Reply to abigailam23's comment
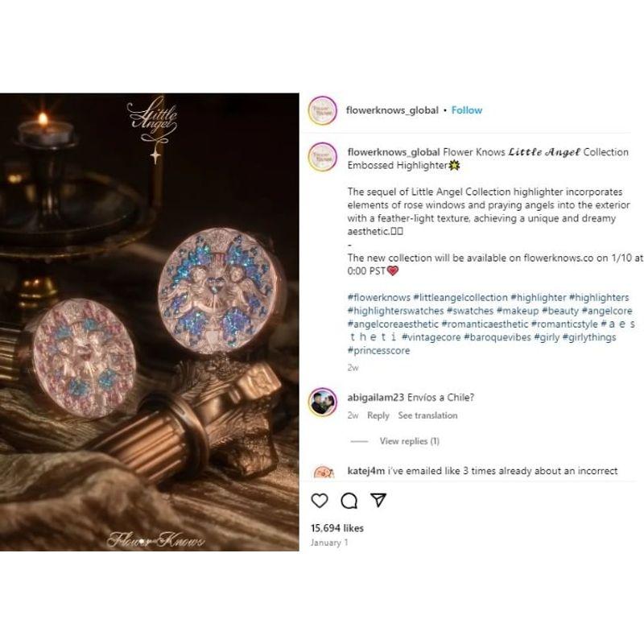The width and height of the screenshot is (644, 644). (x=378, y=415)
